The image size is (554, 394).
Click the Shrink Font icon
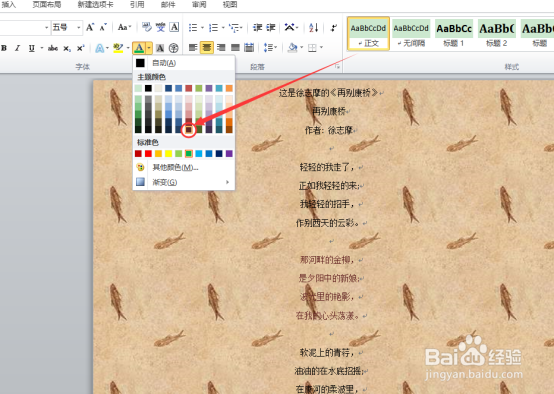coord(103,27)
